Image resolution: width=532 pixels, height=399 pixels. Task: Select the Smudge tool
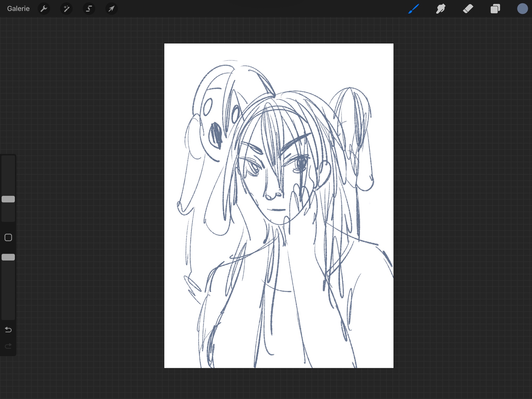(x=441, y=9)
